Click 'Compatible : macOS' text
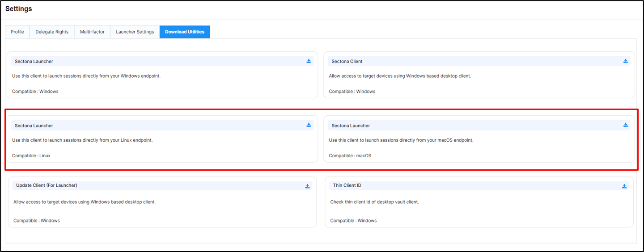This screenshot has height=252, width=644. [350, 155]
